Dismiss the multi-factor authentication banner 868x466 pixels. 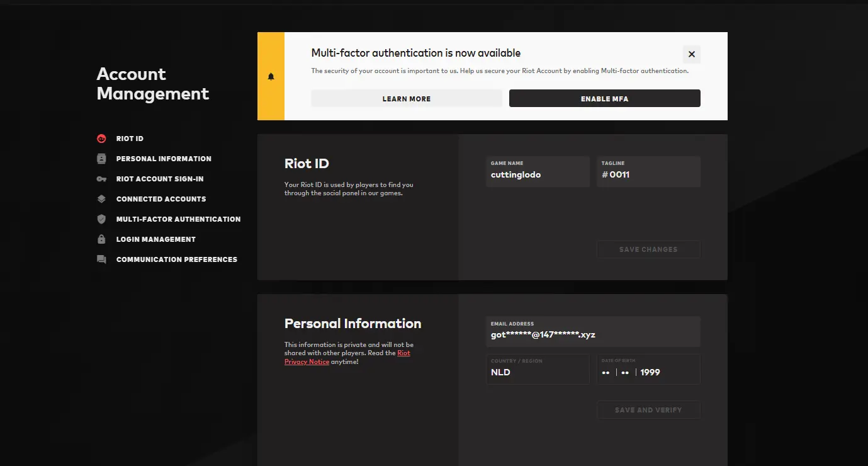tap(691, 54)
